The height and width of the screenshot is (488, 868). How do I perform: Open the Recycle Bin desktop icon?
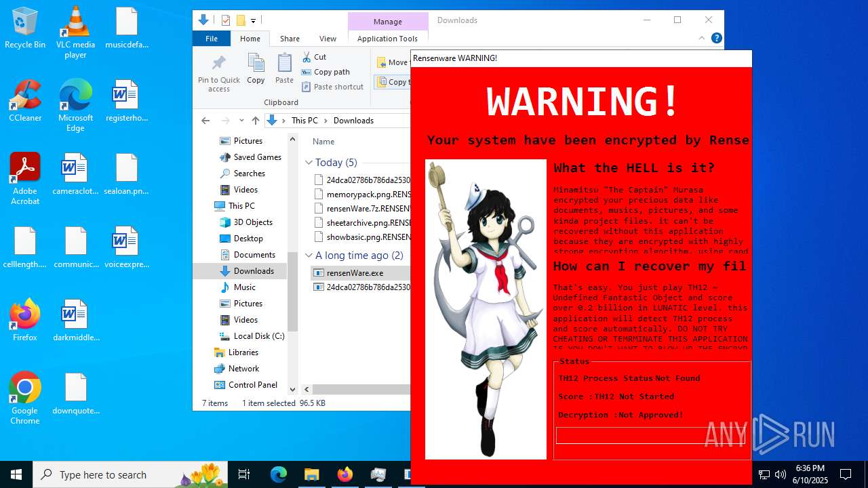pos(25,28)
